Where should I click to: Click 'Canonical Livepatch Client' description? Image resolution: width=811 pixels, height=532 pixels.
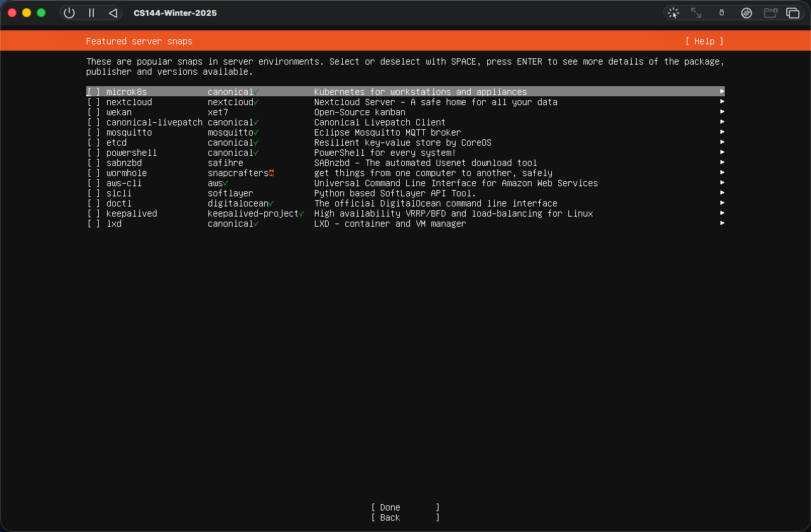point(380,122)
